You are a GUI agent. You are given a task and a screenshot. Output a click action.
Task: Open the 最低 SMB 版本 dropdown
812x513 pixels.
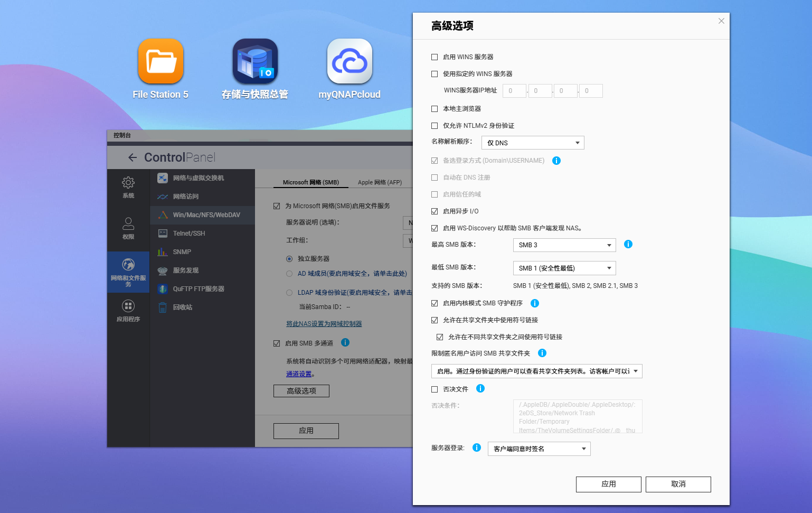[564, 268]
